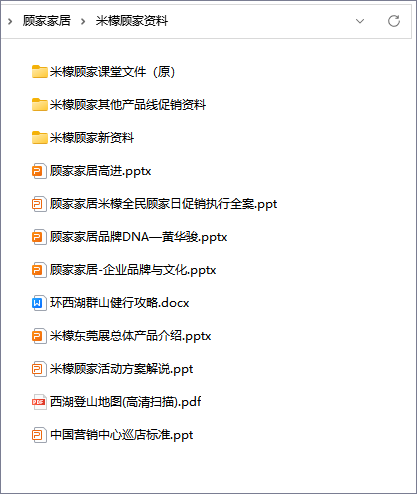417x494 pixels.
Task: Select file 中国营销中心巡店标准.ppt
Action: click(113, 435)
